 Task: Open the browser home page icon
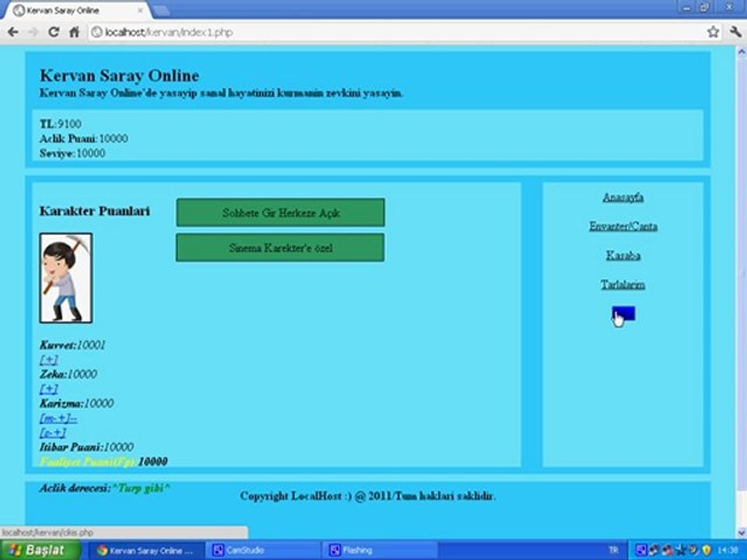point(74,32)
